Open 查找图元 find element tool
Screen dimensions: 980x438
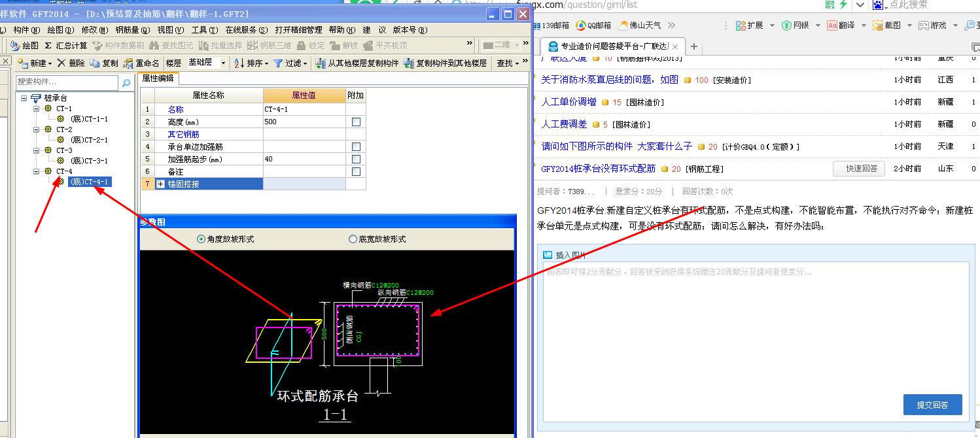[171, 46]
